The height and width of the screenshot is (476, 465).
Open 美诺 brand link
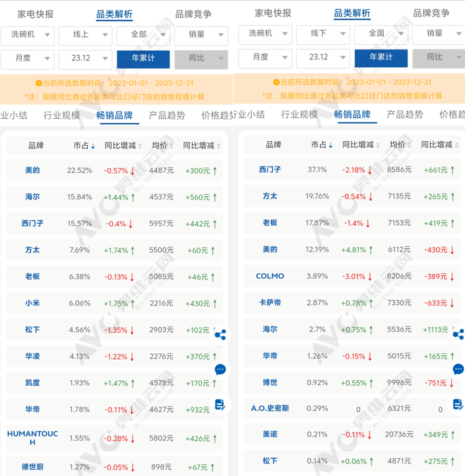(270, 434)
